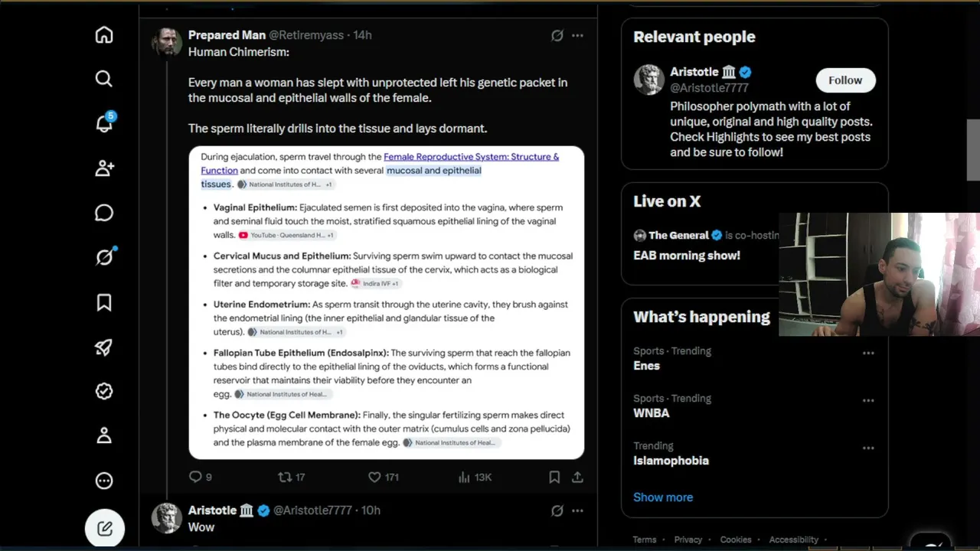Open Bookmarks icon in sidebar

(x=104, y=302)
